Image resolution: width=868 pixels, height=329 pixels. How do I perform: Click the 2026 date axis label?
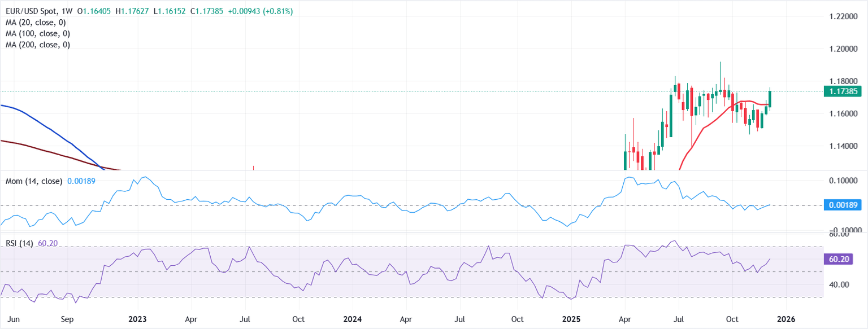point(785,319)
